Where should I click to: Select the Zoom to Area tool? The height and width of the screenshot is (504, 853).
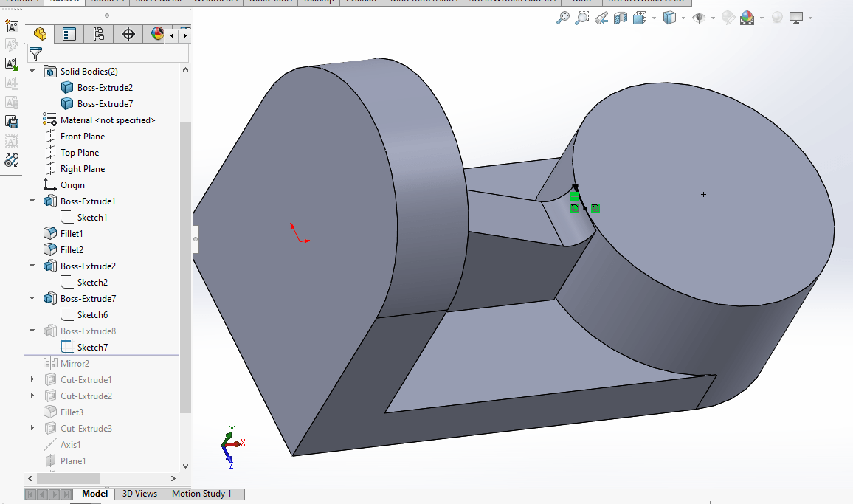pyautogui.click(x=582, y=18)
